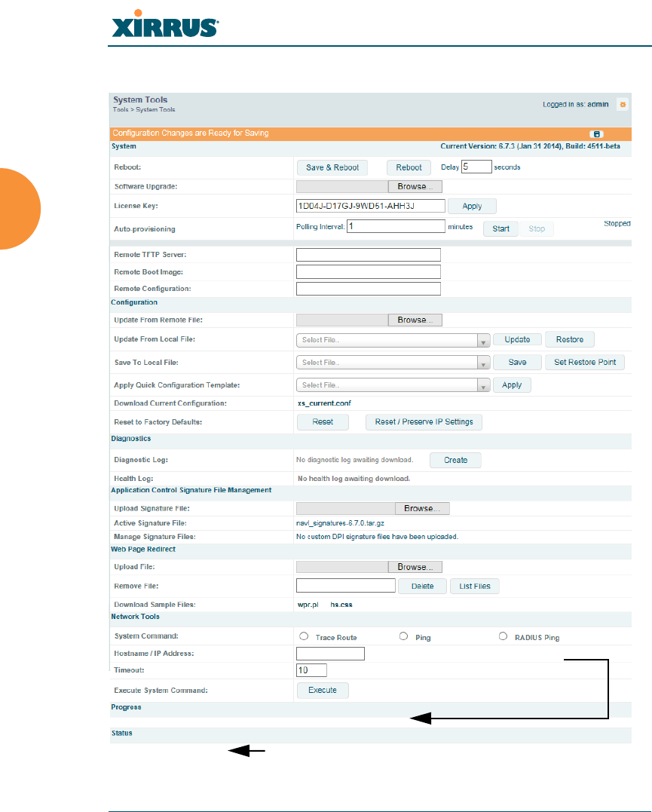The height and width of the screenshot is (812, 652).
Task: Click the Remote Boot Image field
Action: pyautogui.click(x=368, y=272)
